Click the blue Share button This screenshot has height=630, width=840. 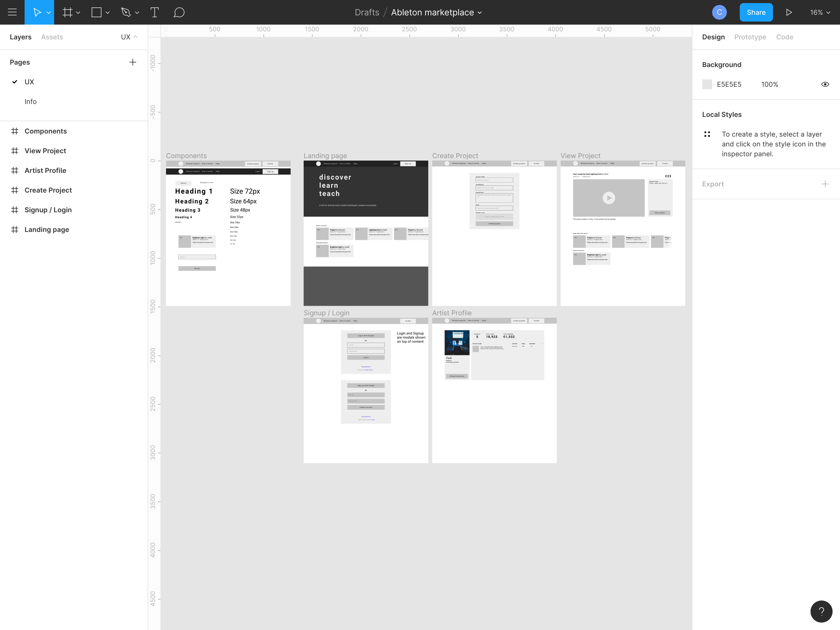(x=756, y=12)
